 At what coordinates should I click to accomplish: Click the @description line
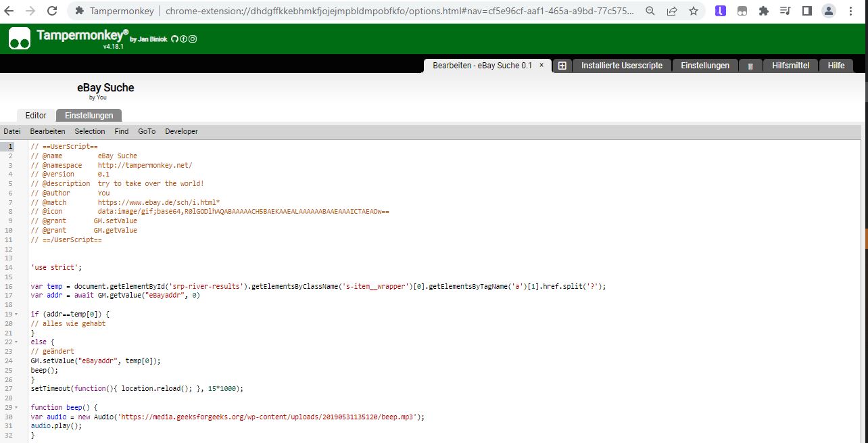click(118, 183)
